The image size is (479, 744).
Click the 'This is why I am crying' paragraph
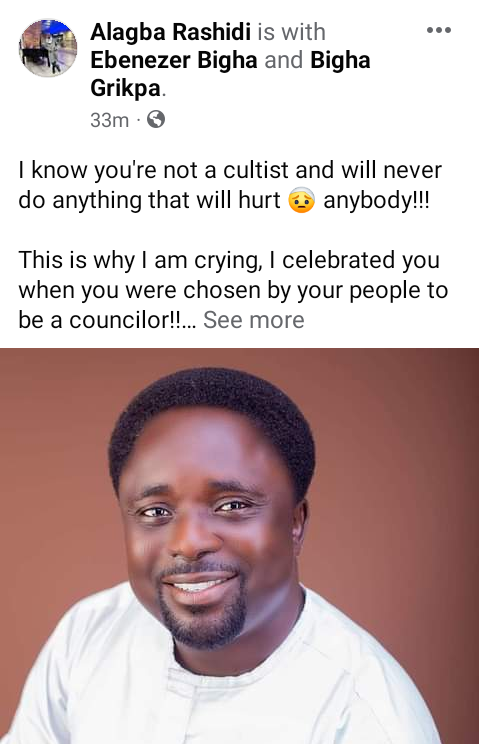click(233, 290)
